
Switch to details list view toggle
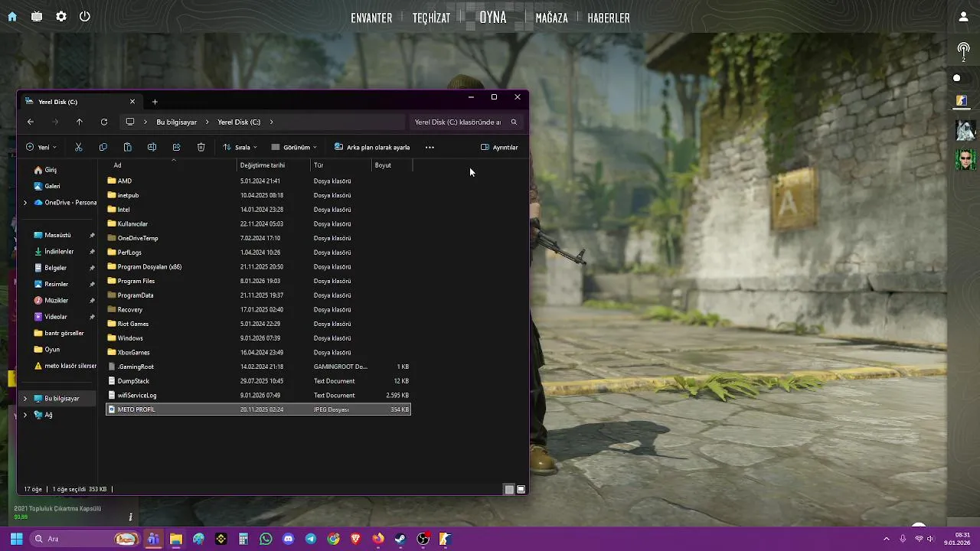pyautogui.click(x=509, y=489)
